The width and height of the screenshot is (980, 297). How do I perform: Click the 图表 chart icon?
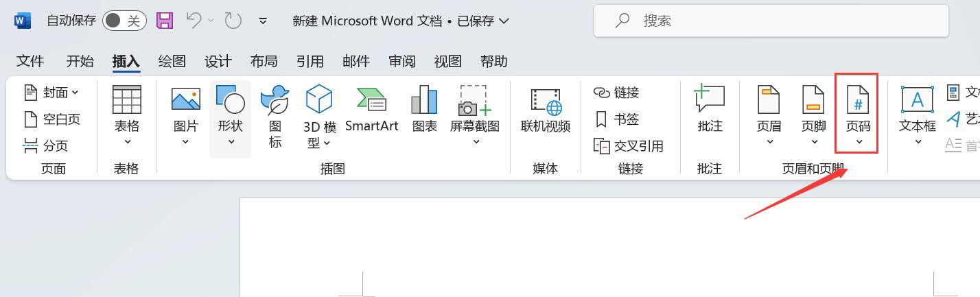click(x=425, y=110)
